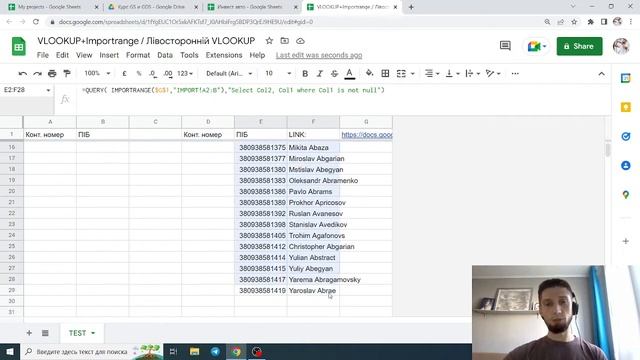
Task: Increase decimal places
Action: [x=168, y=73]
